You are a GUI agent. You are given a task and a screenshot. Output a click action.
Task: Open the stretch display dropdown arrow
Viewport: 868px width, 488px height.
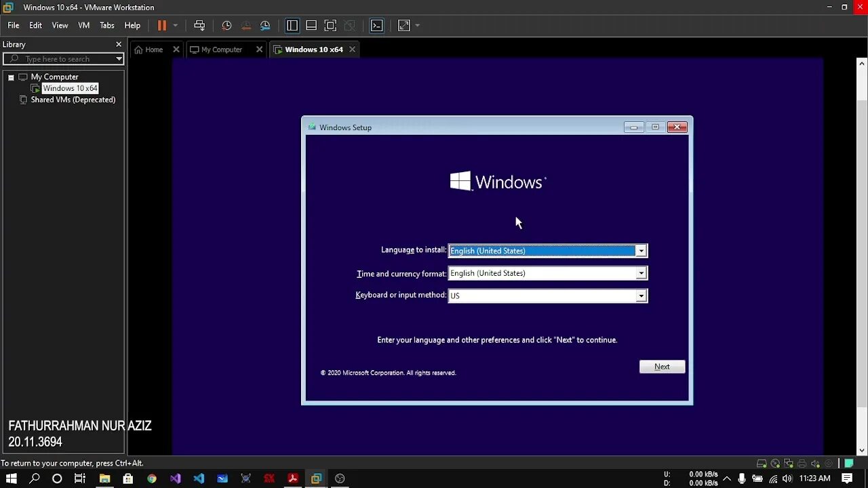click(x=417, y=26)
